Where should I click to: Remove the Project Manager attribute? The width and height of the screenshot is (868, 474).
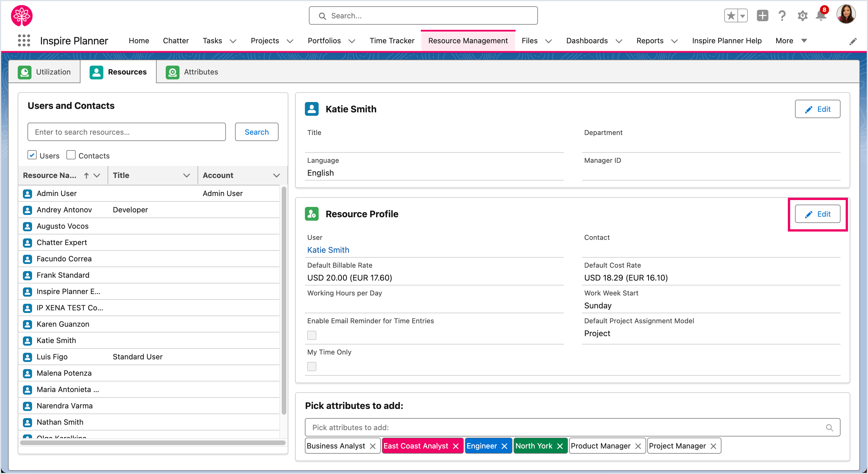[713, 446]
